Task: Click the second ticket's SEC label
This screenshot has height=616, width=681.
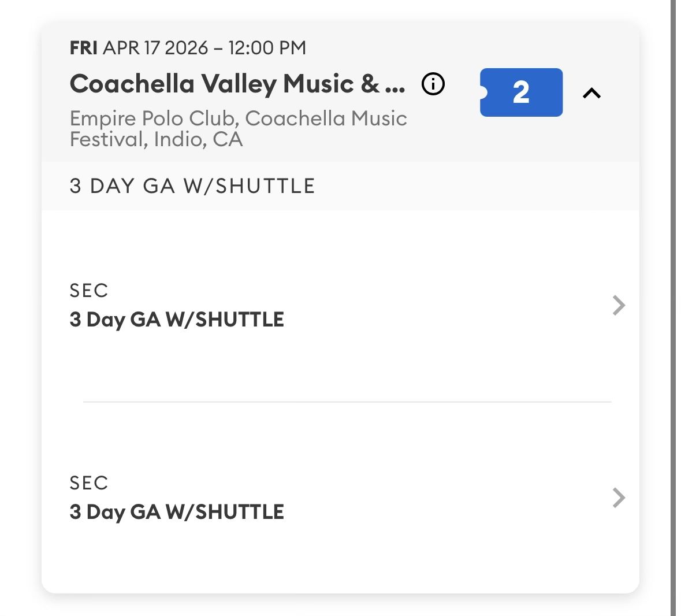Action: (x=89, y=483)
